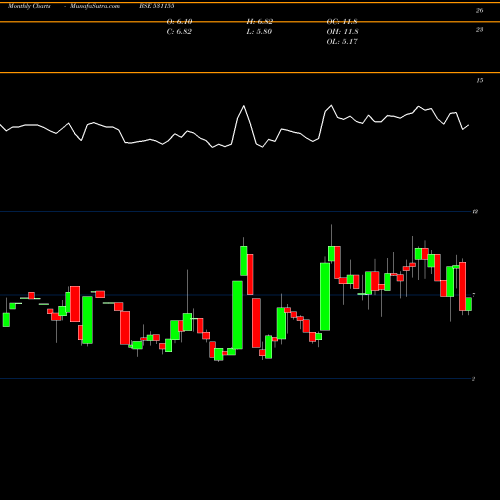
Task: Click the axis label 23
Action: pyautogui.click(x=479, y=30)
